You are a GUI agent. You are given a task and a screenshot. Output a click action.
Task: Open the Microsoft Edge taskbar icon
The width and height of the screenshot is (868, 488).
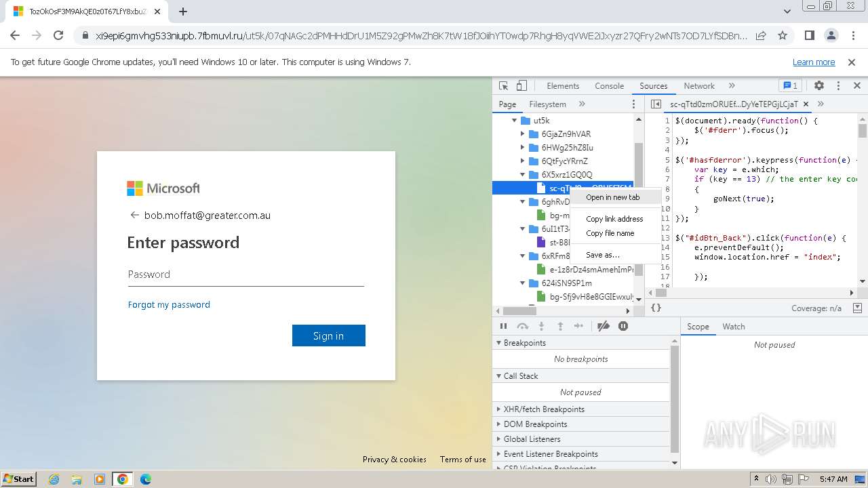click(146, 479)
